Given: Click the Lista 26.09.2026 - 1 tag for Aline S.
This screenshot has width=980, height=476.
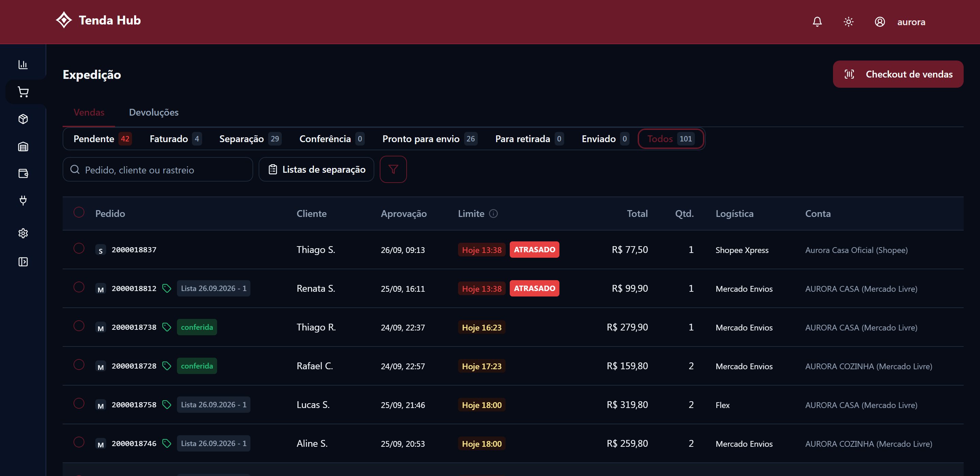Looking at the screenshot, I should (213, 444).
